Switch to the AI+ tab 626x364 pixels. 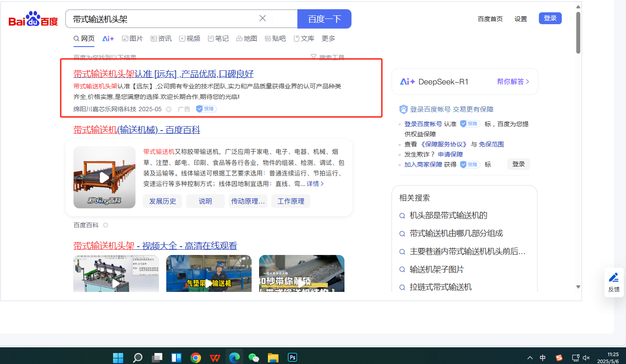point(108,39)
